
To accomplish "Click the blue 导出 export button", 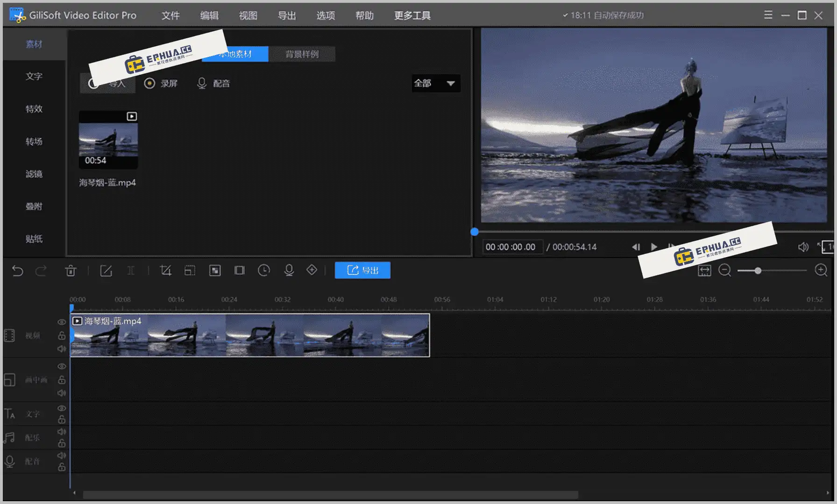I will [362, 270].
